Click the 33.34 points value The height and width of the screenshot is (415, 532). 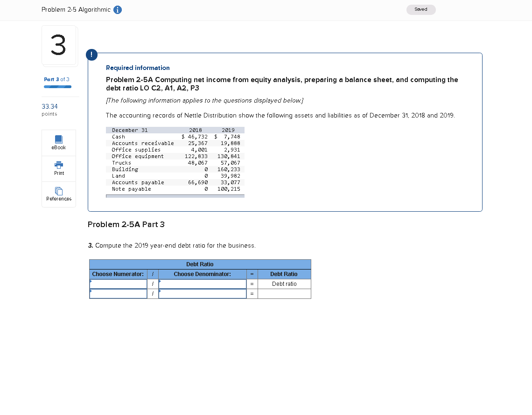click(49, 106)
